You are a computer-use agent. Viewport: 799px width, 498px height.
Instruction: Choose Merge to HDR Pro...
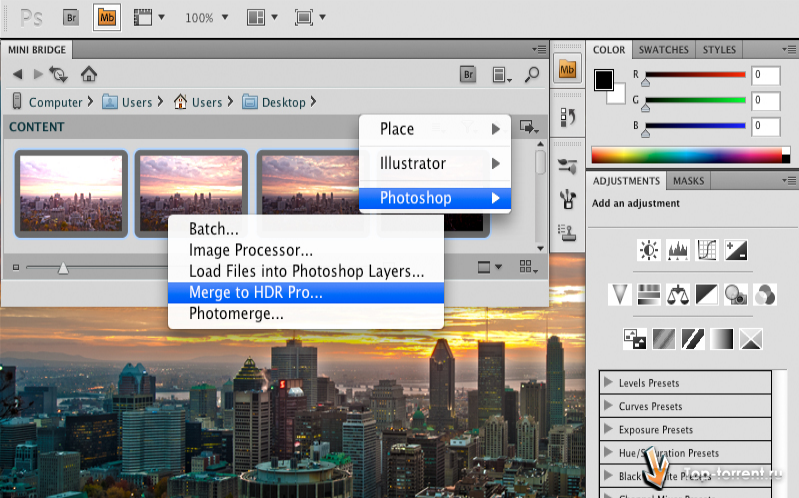[x=306, y=293]
